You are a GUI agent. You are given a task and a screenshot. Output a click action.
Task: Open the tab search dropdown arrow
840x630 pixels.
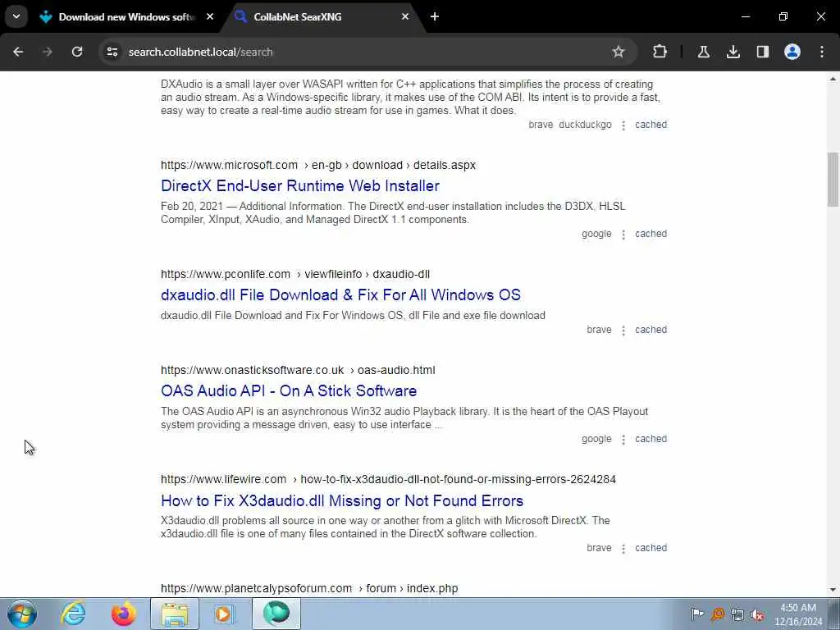[x=16, y=16]
